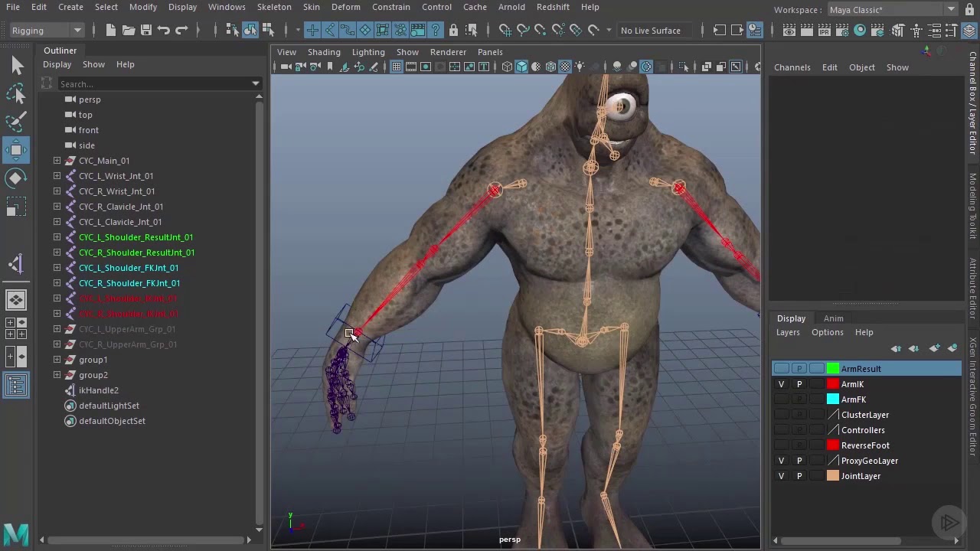Toggle ArmIK layer visibility V box
980x551 pixels.
click(x=781, y=384)
